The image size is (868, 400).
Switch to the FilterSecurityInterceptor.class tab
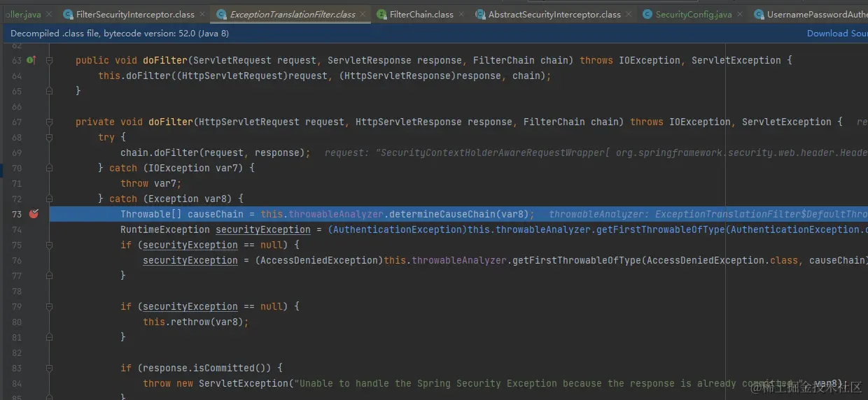[x=135, y=14]
